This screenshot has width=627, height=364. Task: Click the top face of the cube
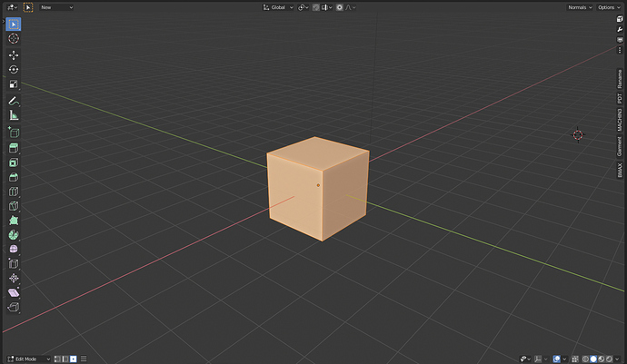[318, 153]
